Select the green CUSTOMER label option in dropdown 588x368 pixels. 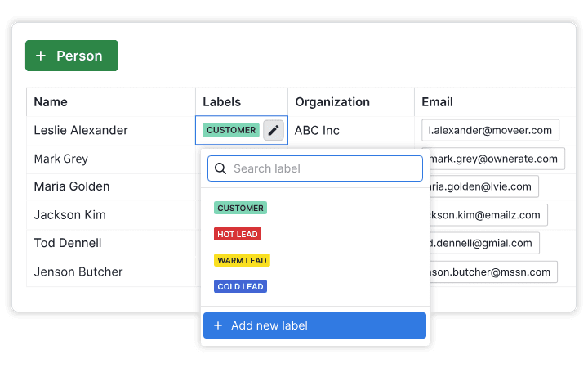point(240,208)
